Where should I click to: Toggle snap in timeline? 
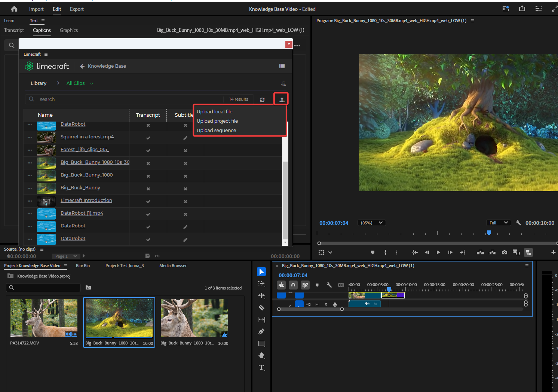tap(293, 285)
